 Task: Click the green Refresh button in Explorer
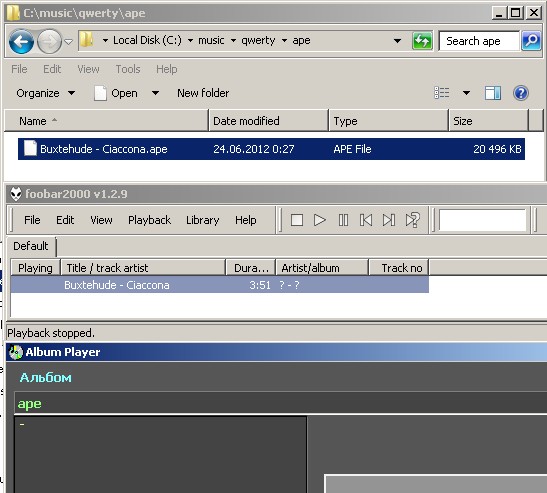422,41
